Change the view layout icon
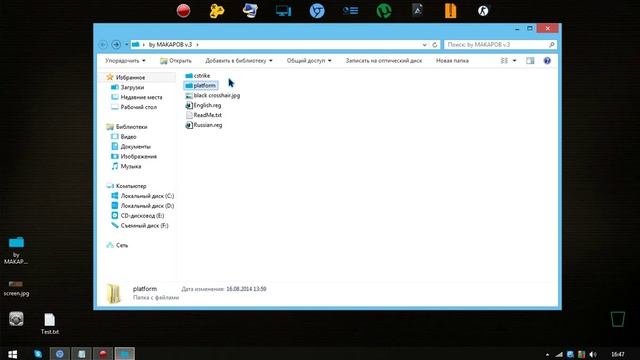This screenshot has width=640, height=360. [504, 61]
